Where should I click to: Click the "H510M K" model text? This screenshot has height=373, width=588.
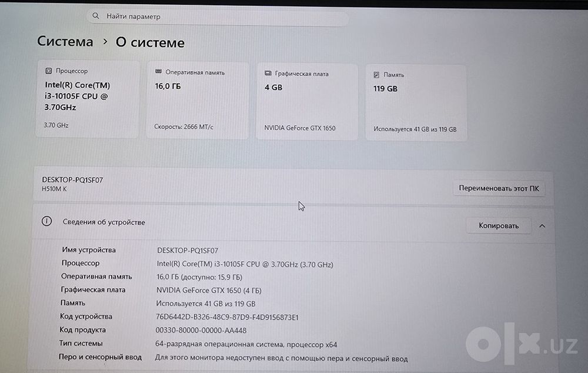click(54, 189)
